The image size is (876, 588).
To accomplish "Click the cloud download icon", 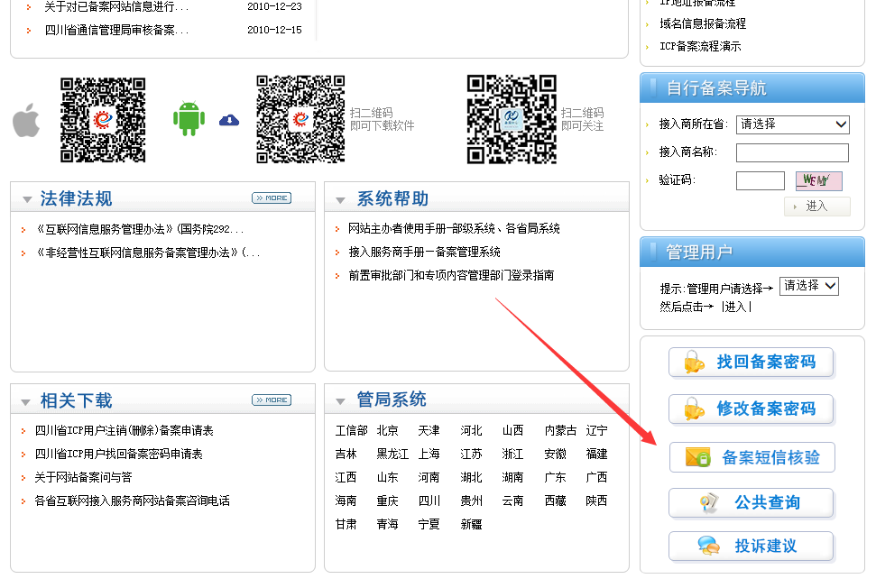I will [x=229, y=120].
